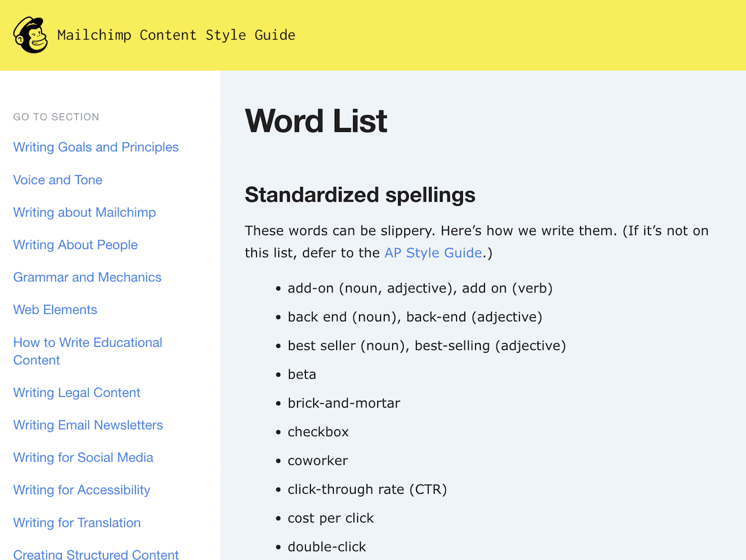Click the cost per click entry
Screen dimensions: 746x560
[331, 519]
